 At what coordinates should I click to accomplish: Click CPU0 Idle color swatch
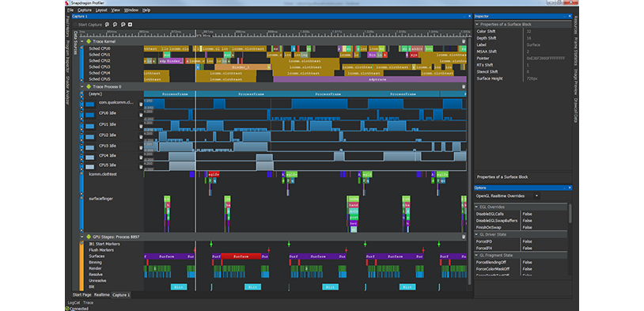point(90,115)
